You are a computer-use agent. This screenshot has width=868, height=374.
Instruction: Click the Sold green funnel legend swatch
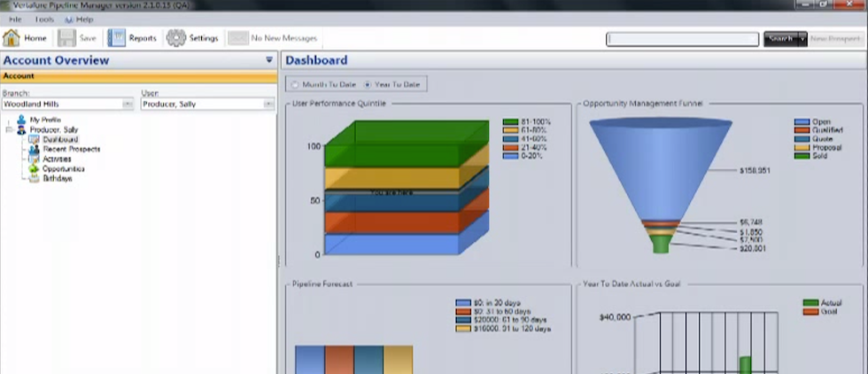(x=802, y=156)
